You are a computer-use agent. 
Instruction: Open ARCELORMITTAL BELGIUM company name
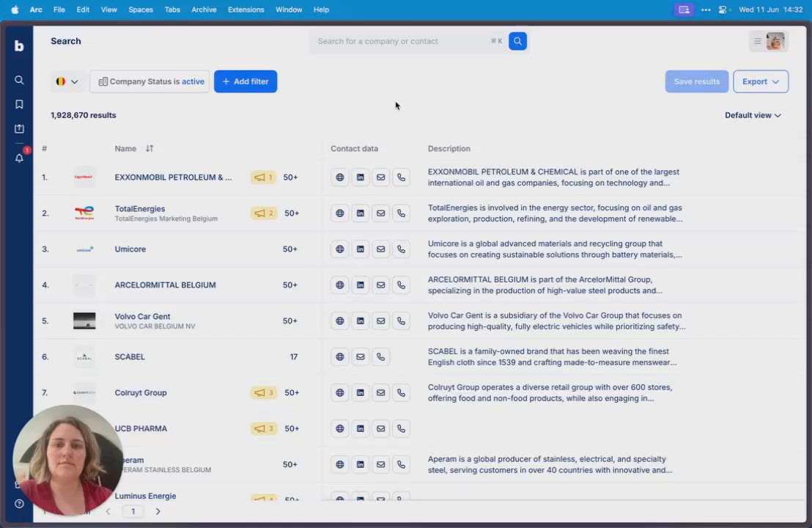coord(165,285)
